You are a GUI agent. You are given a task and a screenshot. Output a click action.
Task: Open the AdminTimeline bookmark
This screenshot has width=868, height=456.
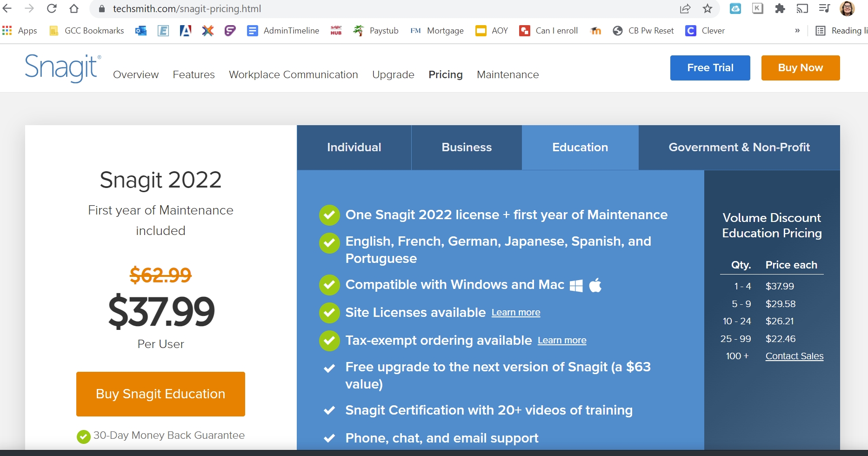283,31
